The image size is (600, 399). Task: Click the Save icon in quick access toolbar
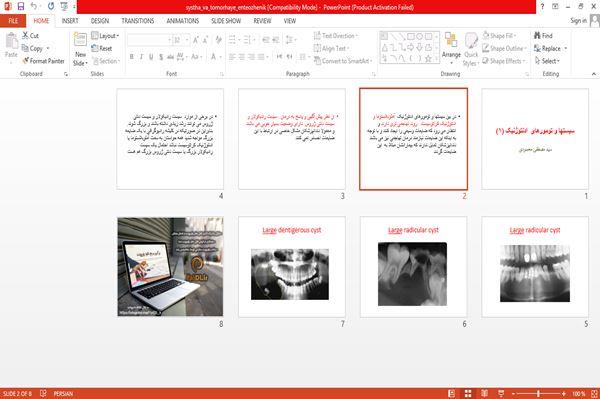(x=21, y=7)
